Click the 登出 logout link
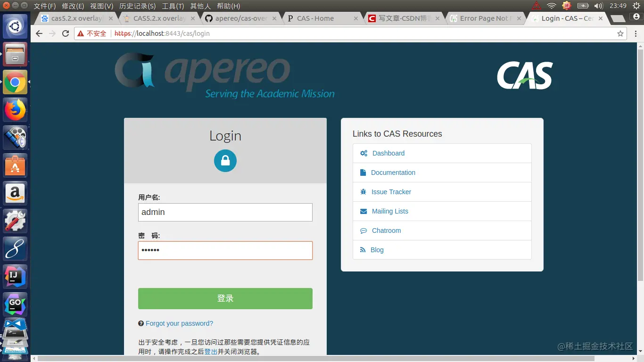644x362 pixels. 211,352
